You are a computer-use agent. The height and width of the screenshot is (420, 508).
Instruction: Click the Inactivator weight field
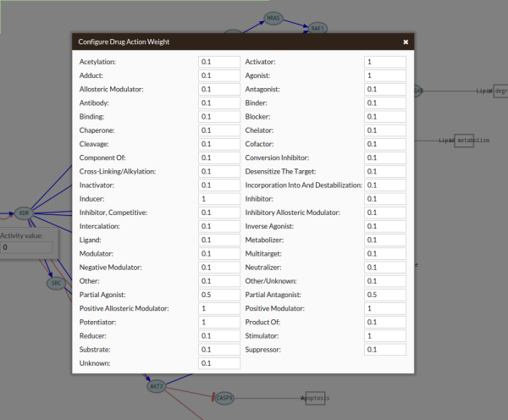(x=219, y=185)
